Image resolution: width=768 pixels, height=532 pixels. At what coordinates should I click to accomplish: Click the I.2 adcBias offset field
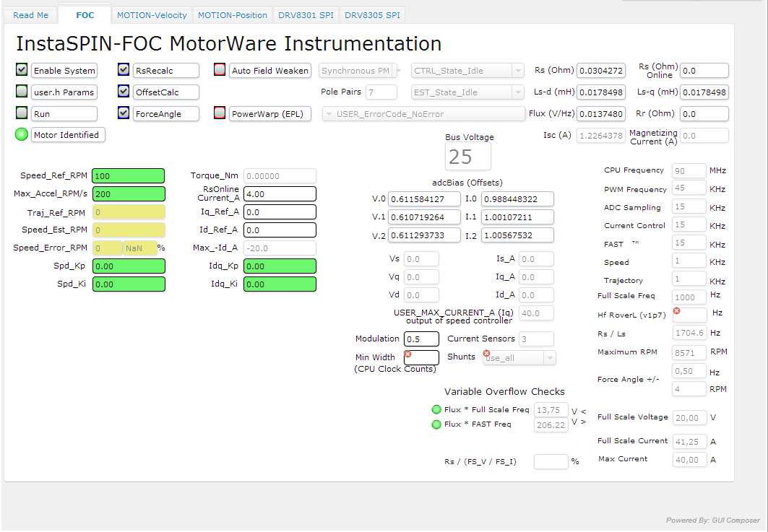[517, 235]
